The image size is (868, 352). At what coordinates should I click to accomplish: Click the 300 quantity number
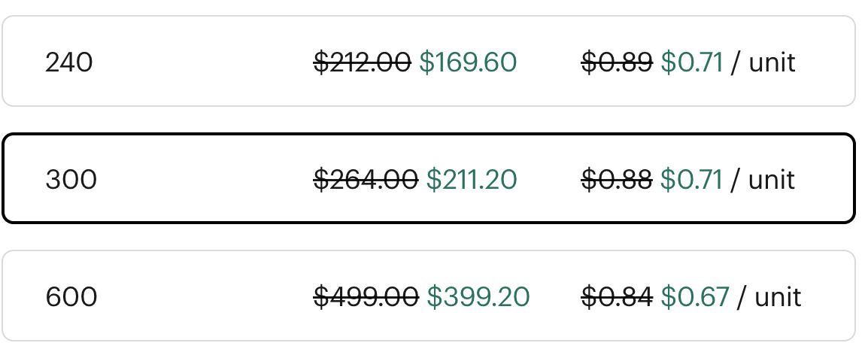pyautogui.click(x=71, y=180)
